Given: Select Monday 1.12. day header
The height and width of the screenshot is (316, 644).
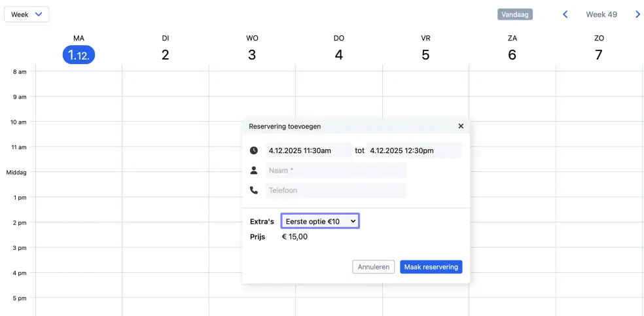Looking at the screenshot, I should pos(79,55).
